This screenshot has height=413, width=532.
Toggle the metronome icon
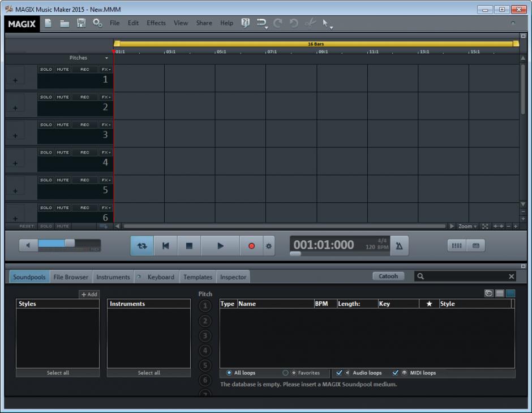(400, 246)
